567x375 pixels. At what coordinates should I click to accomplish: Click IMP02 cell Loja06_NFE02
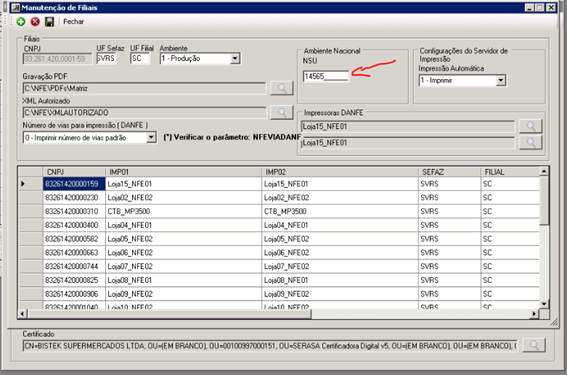point(340,252)
